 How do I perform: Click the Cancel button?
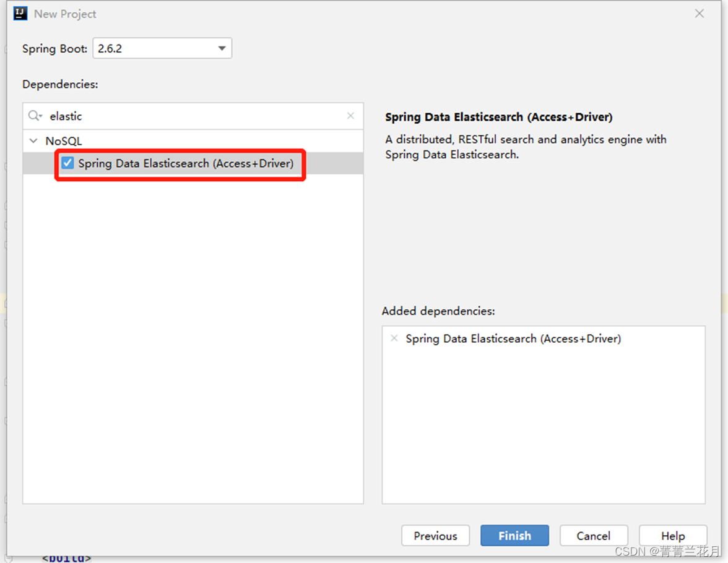coord(593,536)
